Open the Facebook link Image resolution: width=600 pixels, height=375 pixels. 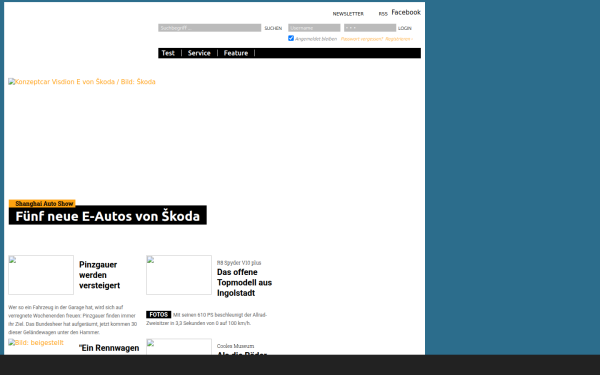(x=406, y=12)
